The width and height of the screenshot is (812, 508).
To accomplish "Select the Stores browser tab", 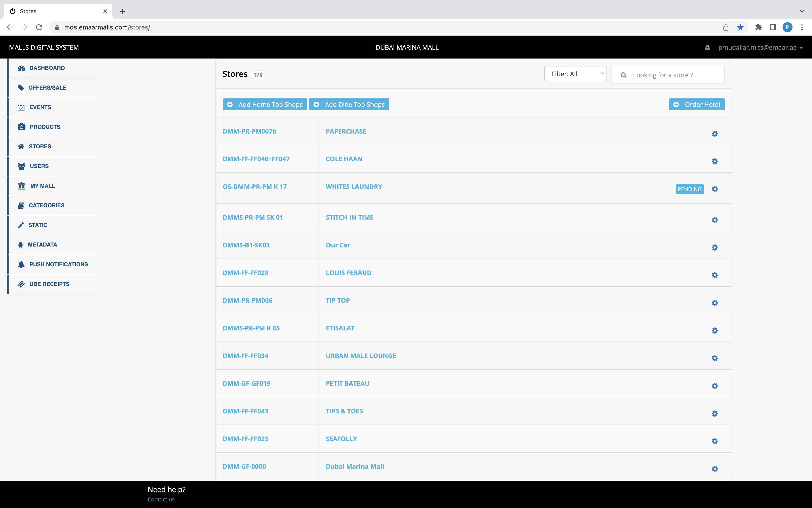I will click(x=58, y=11).
